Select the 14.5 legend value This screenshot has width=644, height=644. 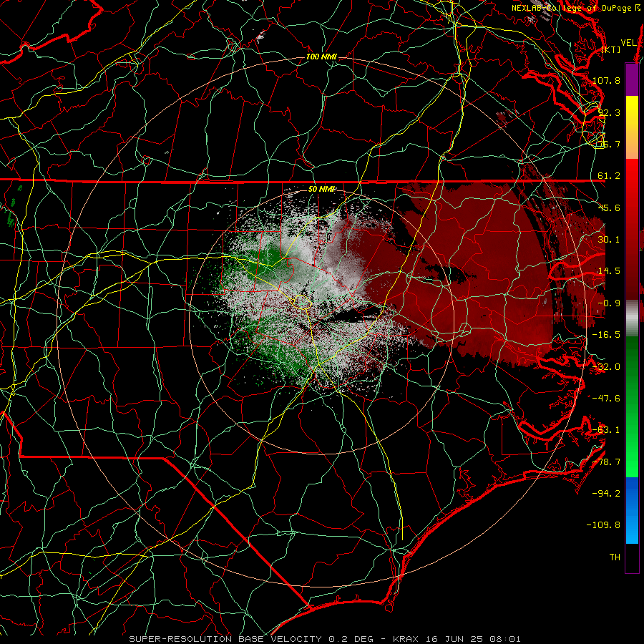pyautogui.click(x=609, y=271)
